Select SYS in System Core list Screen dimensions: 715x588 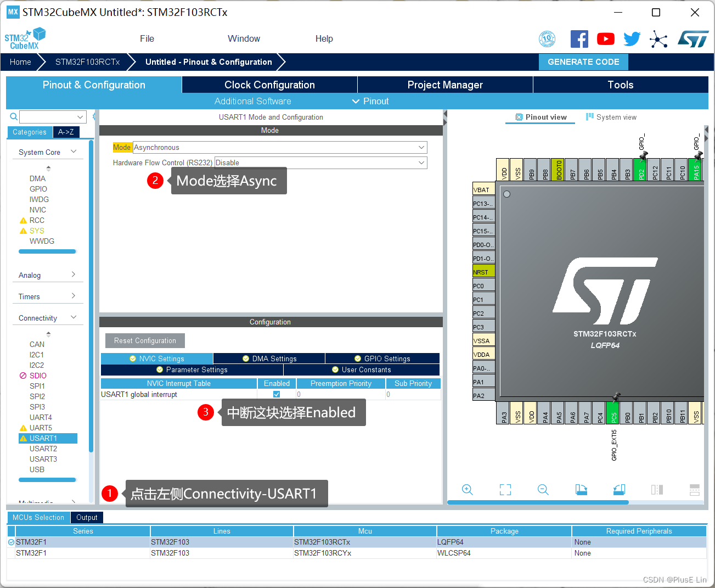(37, 231)
